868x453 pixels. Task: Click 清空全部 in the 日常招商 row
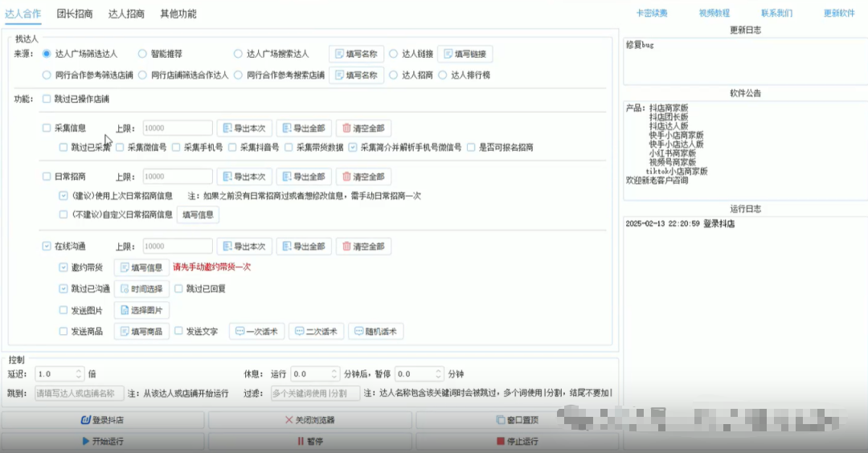point(363,177)
